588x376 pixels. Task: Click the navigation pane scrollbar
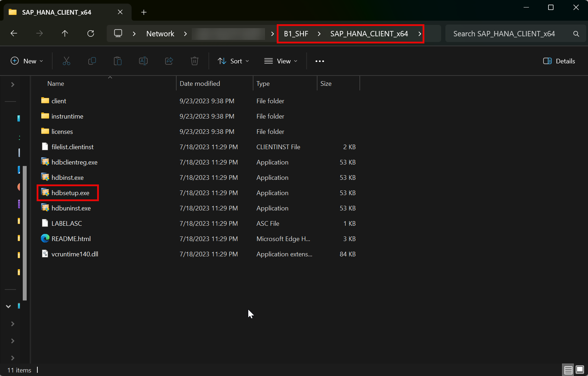point(25,233)
